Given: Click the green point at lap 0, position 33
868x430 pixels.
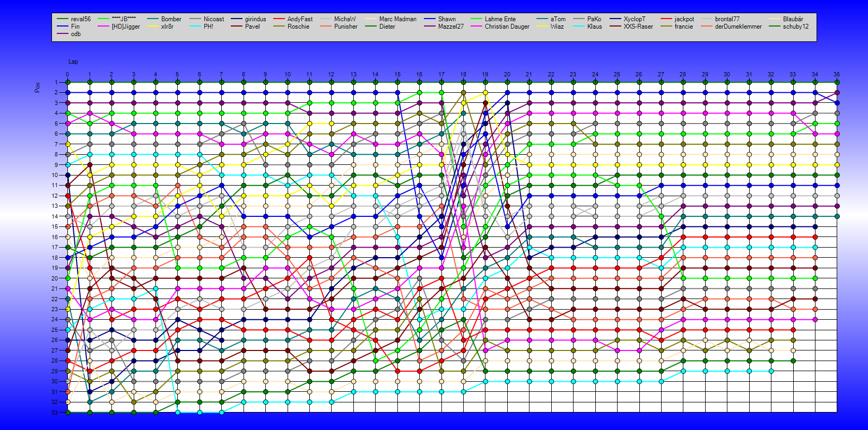Looking at the screenshot, I should pyautogui.click(x=67, y=412).
